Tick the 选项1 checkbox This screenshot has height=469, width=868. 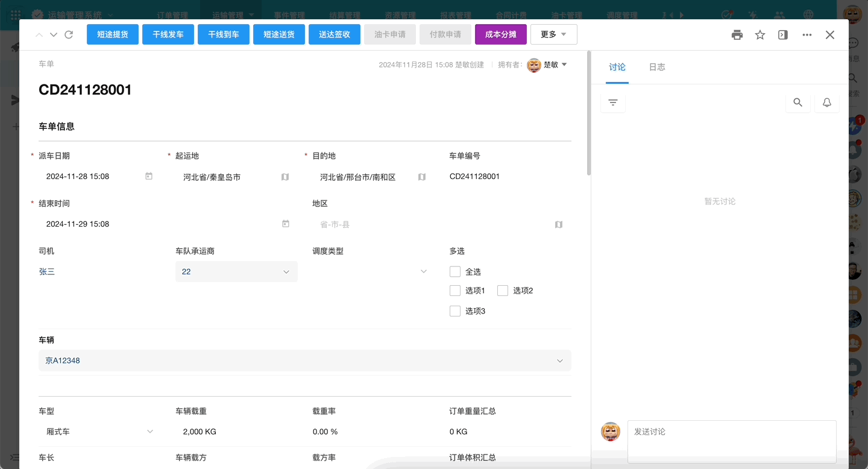455,291
